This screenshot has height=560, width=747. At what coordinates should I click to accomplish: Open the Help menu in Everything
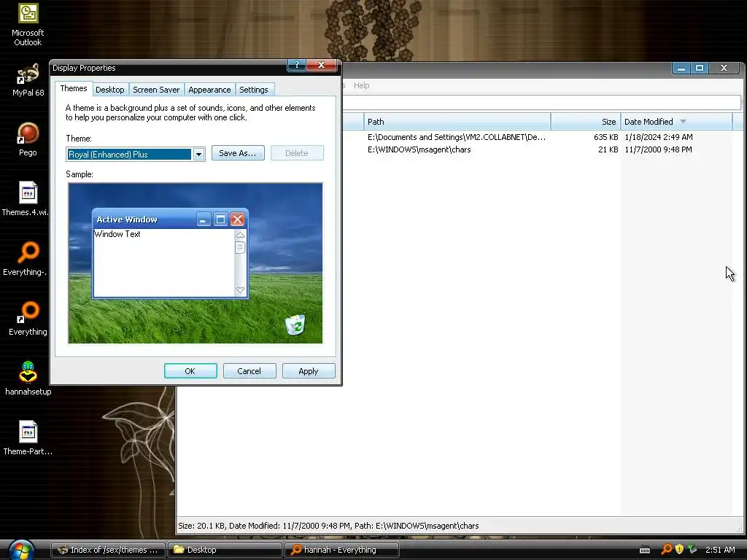tap(362, 85)
